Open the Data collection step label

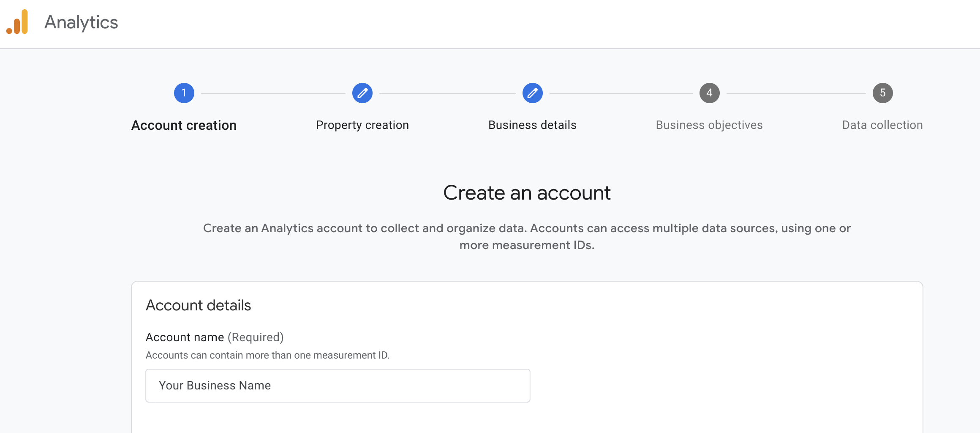click(882, 125)
